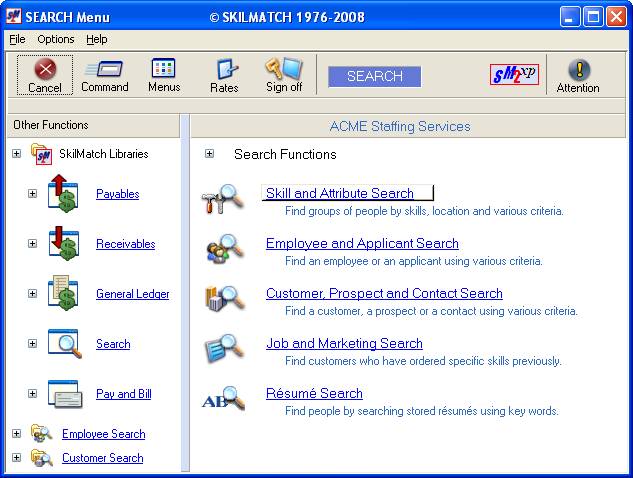
Task: Open the Employee Search link
Action: pyautogui.click(x=103, y=434)
